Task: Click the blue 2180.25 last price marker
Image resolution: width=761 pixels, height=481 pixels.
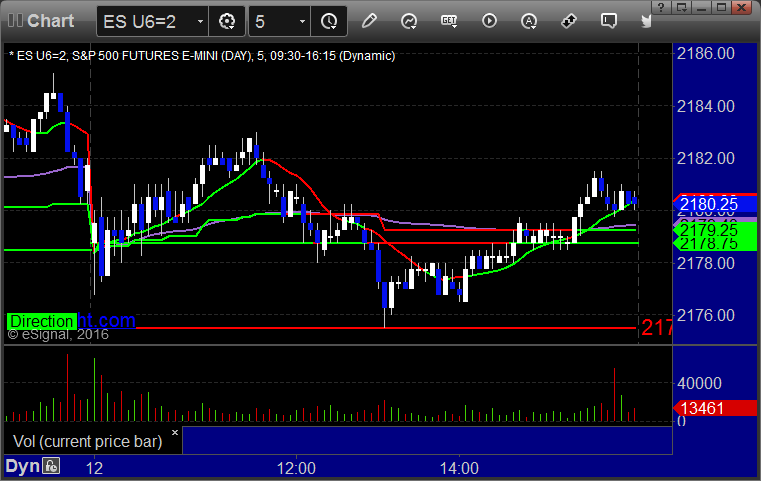Action: tap(714, 204)
